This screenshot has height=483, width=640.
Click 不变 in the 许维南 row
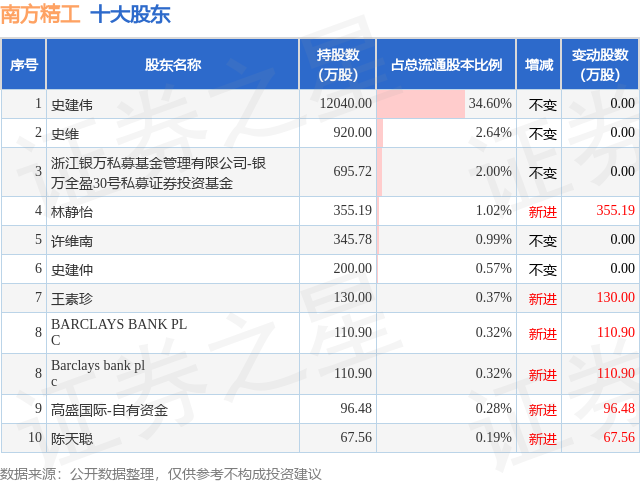[542, 241]
